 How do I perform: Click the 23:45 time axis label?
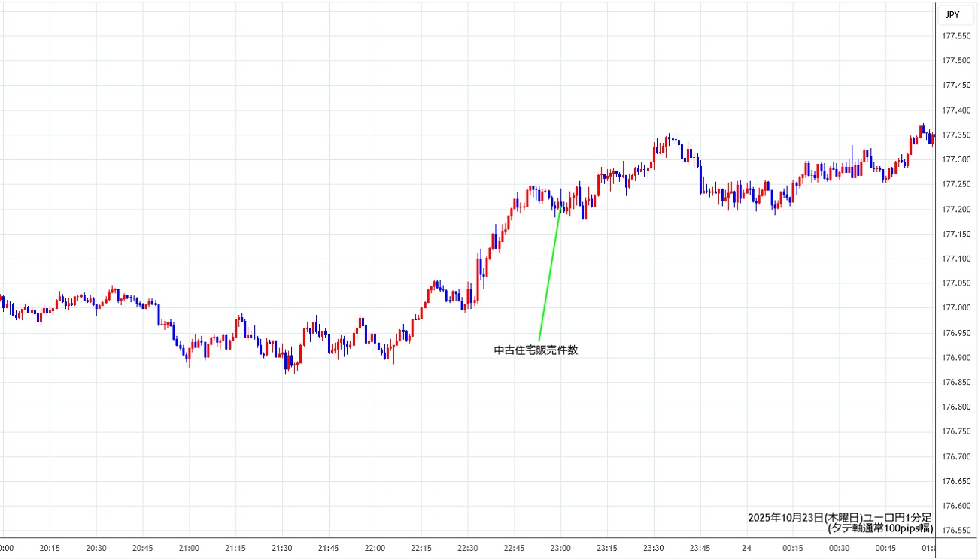point(700,549)
